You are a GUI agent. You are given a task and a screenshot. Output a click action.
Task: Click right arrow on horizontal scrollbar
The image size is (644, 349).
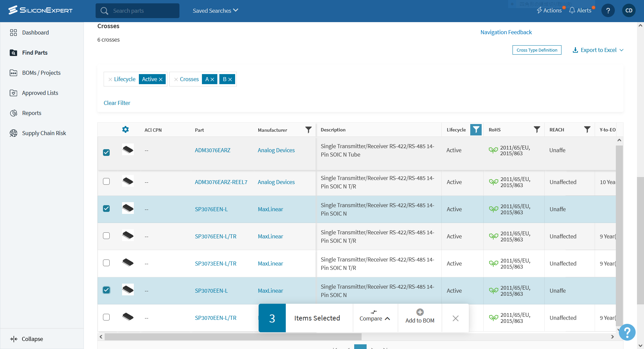[x=612, y=337]
